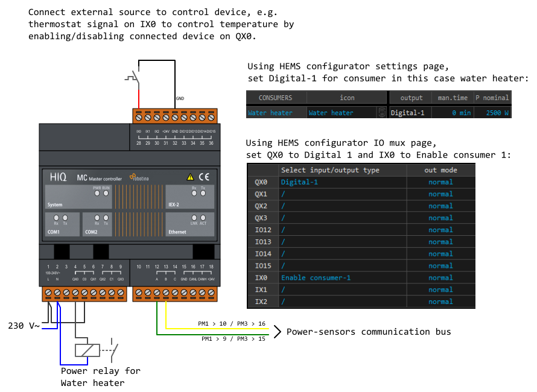Click the CONSUMERS column header
Screen dimensions: 537x392
point(276,98)
